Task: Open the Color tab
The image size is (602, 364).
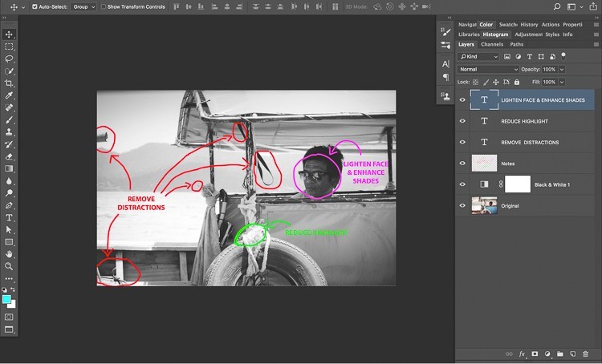Action: click(486, 25)
